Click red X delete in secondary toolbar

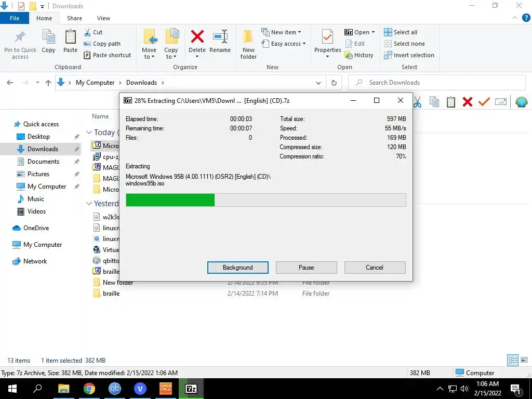click(468, 102)
